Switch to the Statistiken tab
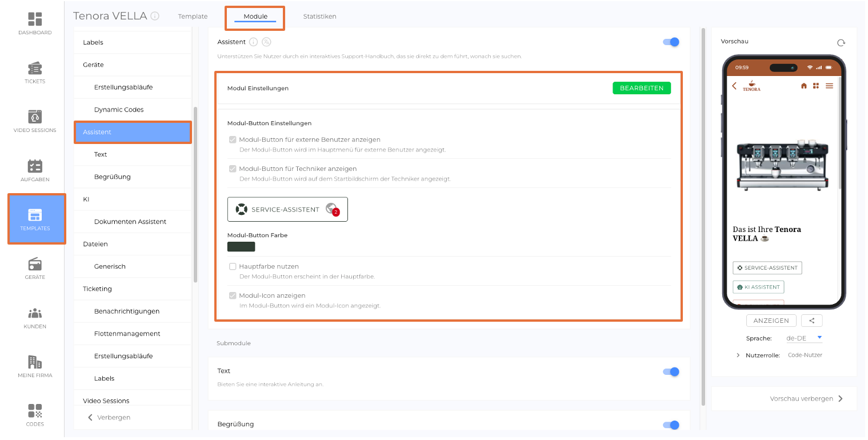 (319, 17)
